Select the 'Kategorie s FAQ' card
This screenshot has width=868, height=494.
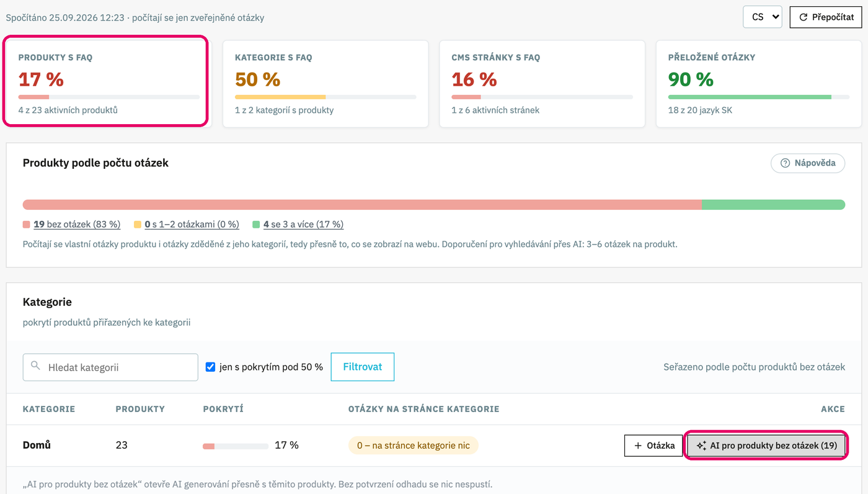tap(325, 84)
